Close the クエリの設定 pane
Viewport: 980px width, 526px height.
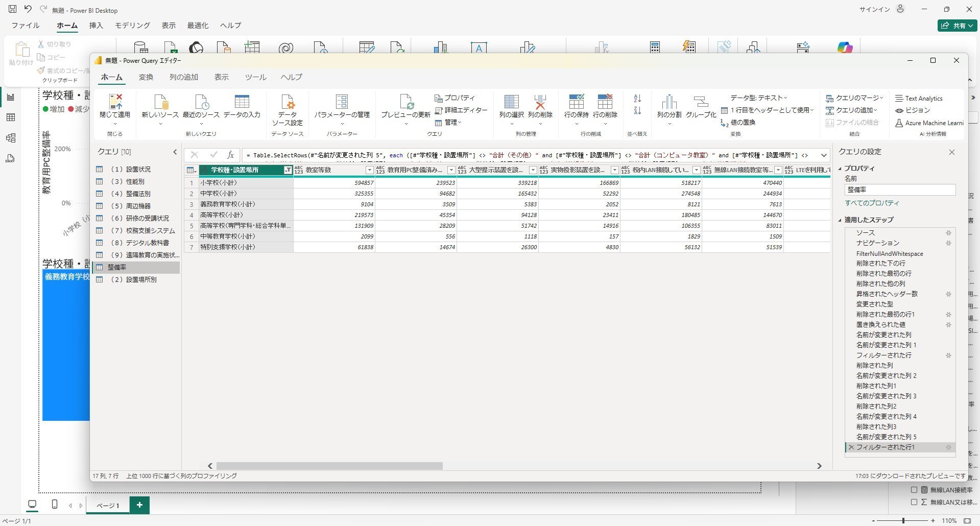952,152
